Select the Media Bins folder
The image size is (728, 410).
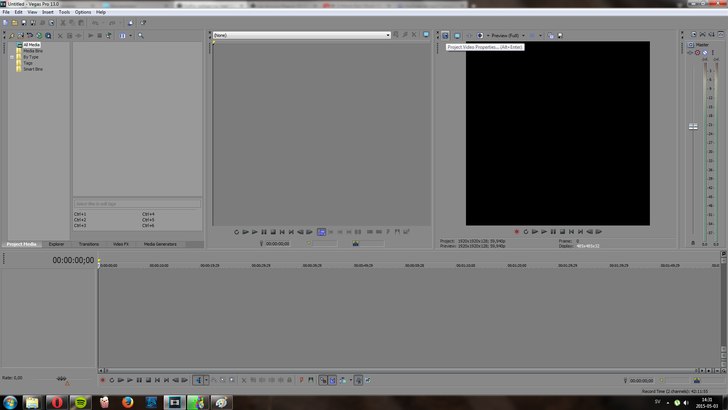(32, 51)
